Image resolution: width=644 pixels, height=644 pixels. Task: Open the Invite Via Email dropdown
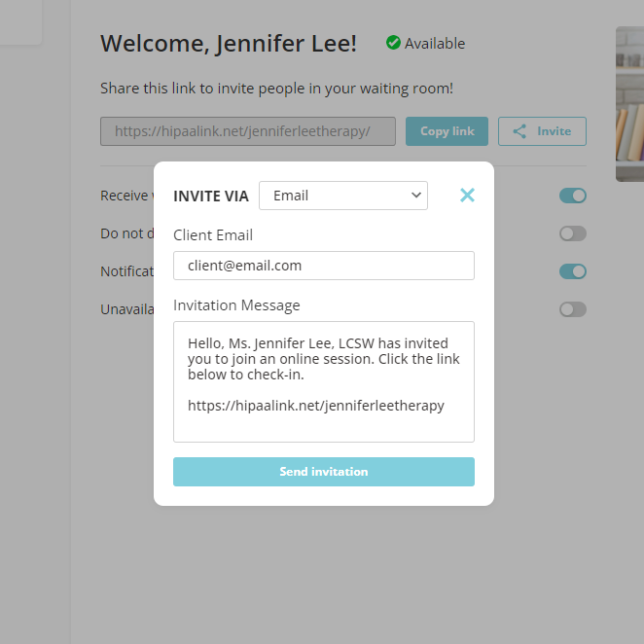pyautogui.click(x=343, y=196)
